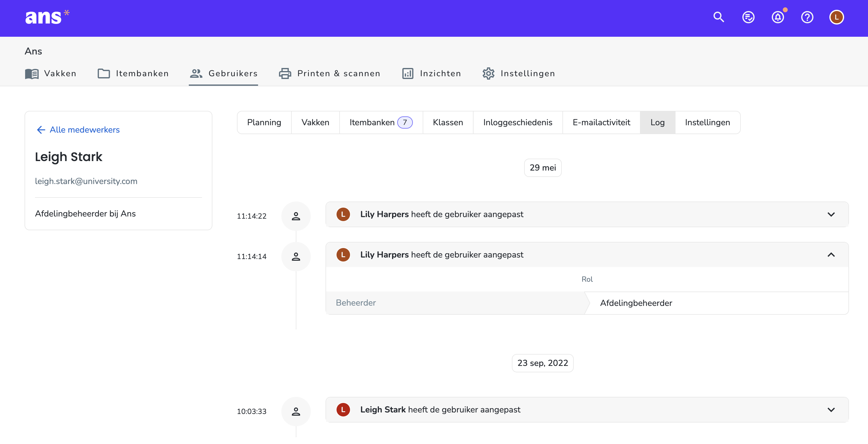Image resolution: width=868 pixels, height=444 pixels.
Task: Switch to the Klassen tab
Action: click(448, 122)
